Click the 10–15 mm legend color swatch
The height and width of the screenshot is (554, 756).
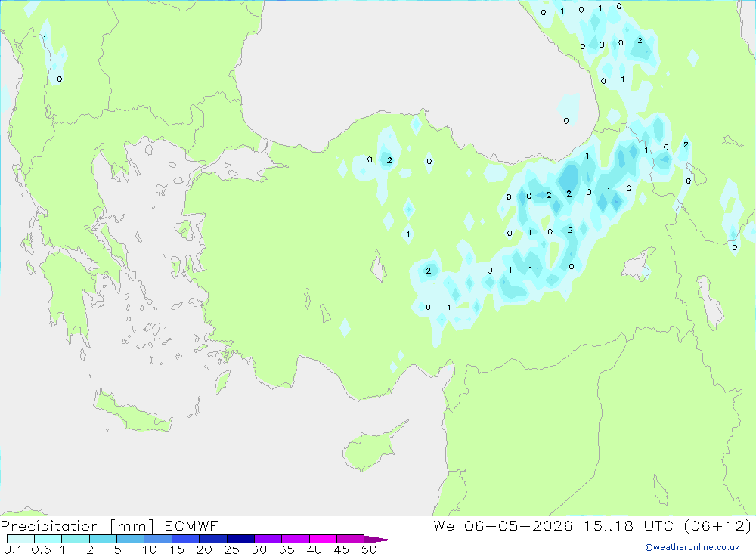[x=158, y=539]
